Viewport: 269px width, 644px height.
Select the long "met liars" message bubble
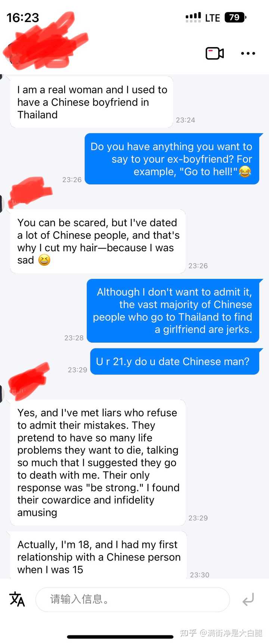(x=98, y=462)
